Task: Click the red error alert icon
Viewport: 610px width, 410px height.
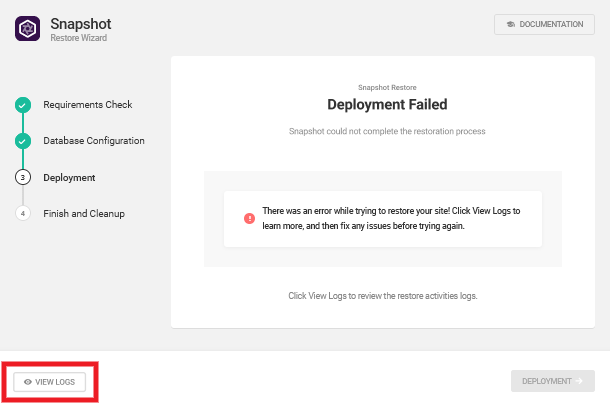Action: point(249,219)
